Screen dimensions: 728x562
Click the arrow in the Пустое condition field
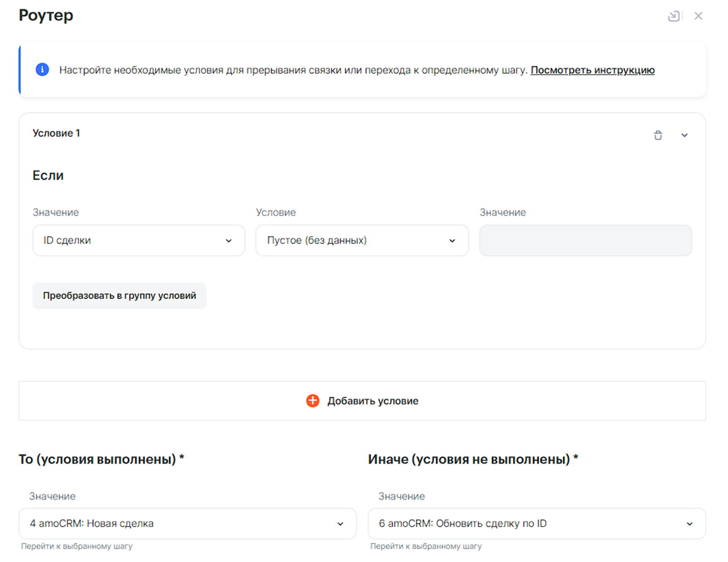tap(452, 241)
